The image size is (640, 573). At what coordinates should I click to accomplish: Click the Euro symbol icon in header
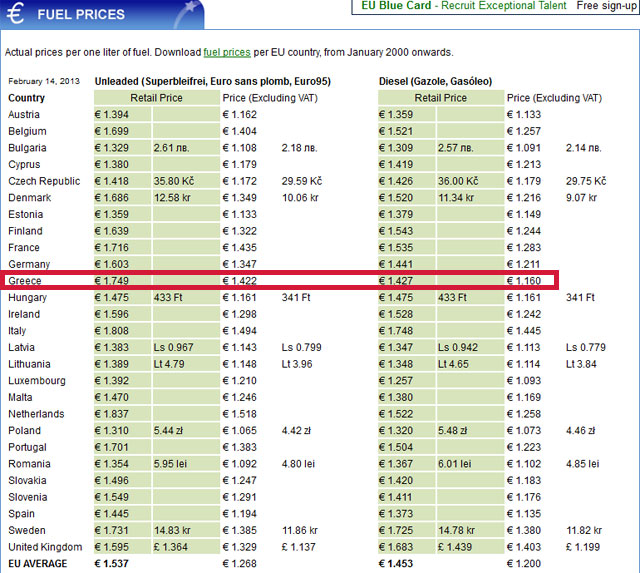coord(17,14)
